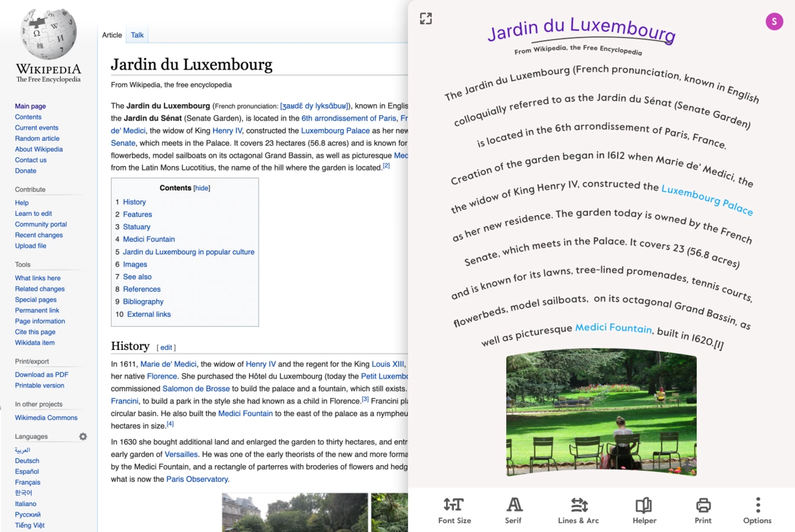
Task: Click the Salomon de Brosse link
Action: coord(196,389)
